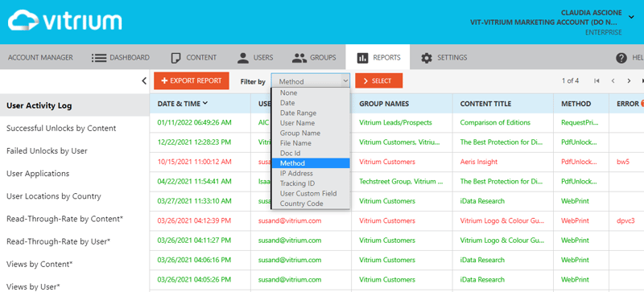Click the Export Report button
This screenshot has height=292, width=644.
(x=191, y=81)
